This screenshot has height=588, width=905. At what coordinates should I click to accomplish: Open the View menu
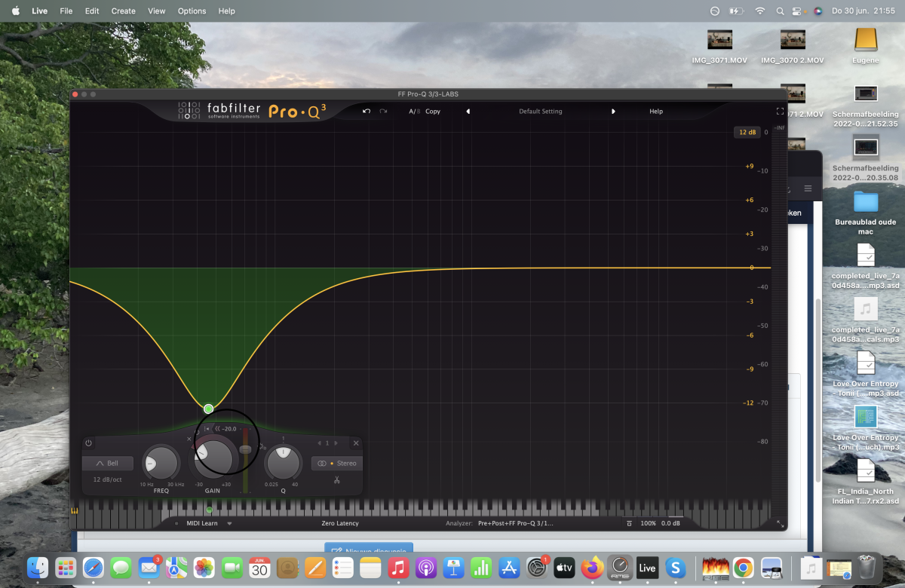point(157,11)
